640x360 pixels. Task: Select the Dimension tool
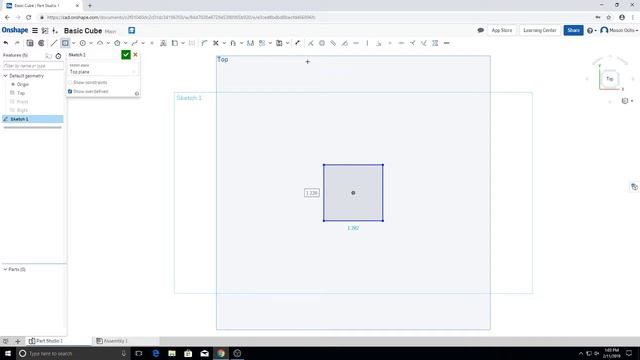pos(298,43)
